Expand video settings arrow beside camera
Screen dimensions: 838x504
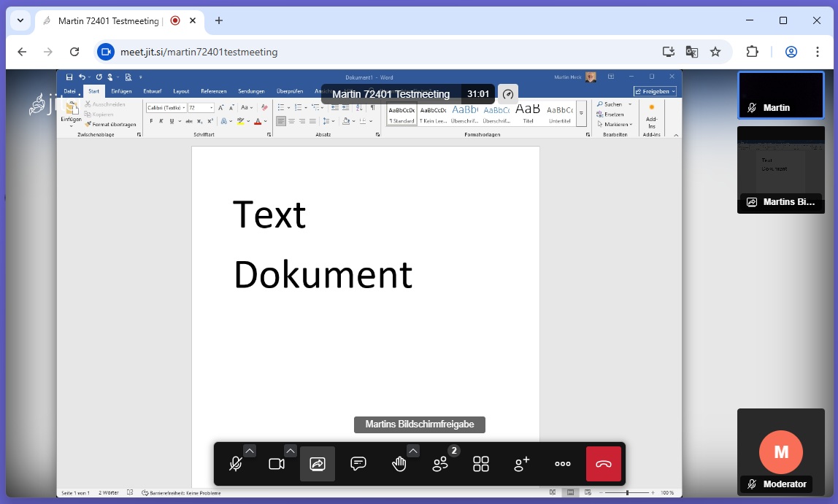click(291, 451)
